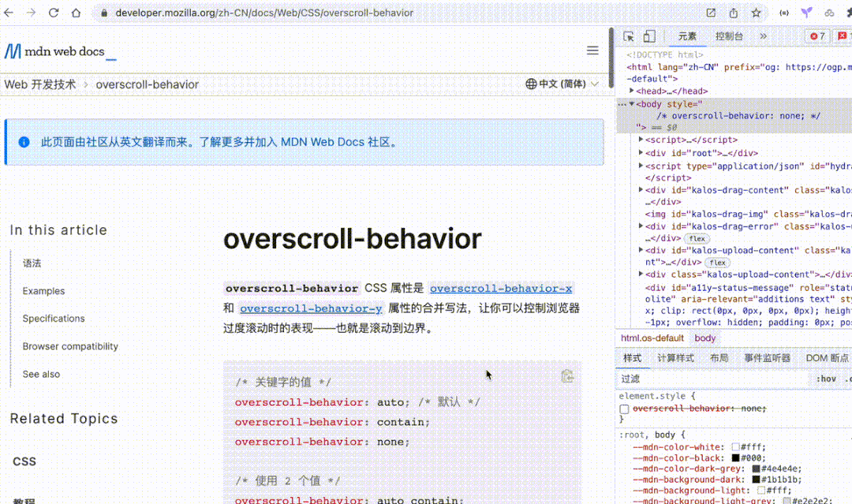Click the mdn web docs logo
852x504 pixels.
pyautogui.click(x=60, y=51)
